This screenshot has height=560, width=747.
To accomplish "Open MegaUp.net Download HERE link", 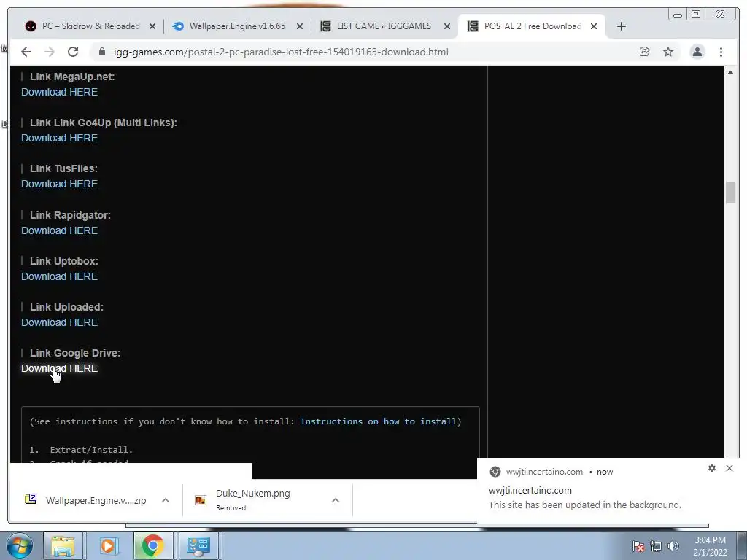I will (60, 92).
